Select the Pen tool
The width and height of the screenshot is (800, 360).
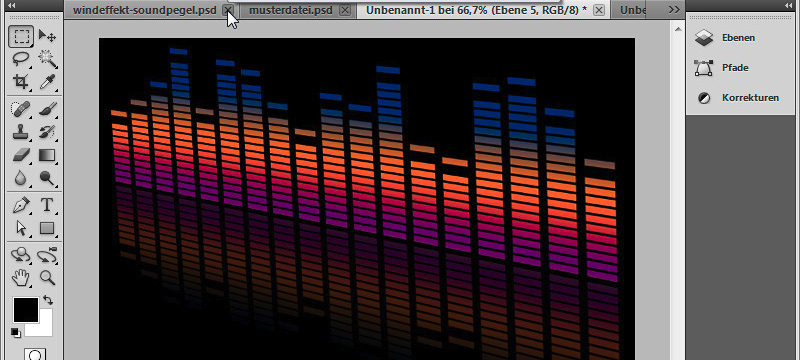pos(21,205)
